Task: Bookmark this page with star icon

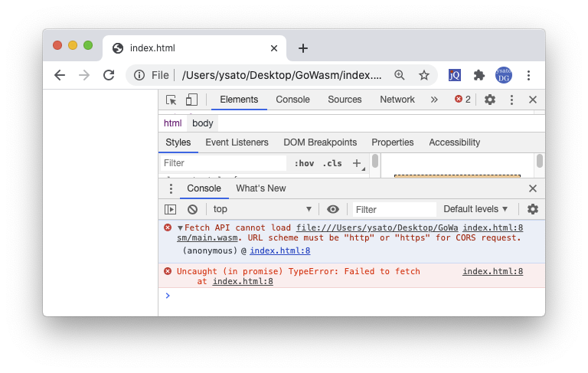Action: pos(424,75)
